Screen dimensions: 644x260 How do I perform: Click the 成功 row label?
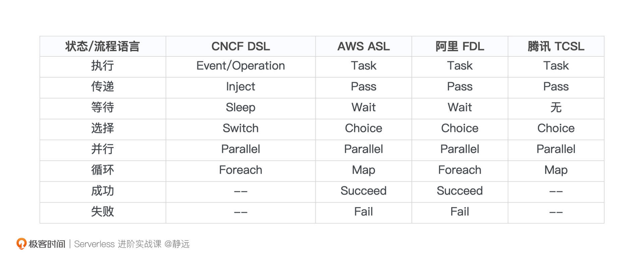point(103,191)
